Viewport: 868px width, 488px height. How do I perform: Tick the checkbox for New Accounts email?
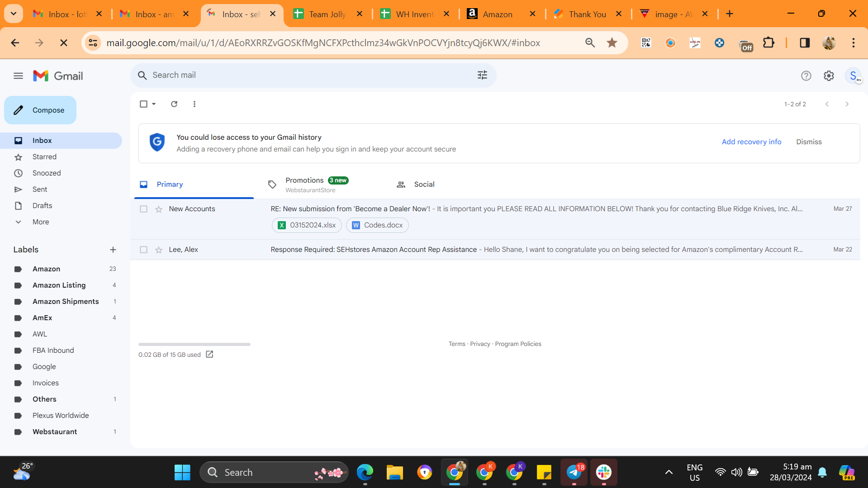tap(143, 209)
